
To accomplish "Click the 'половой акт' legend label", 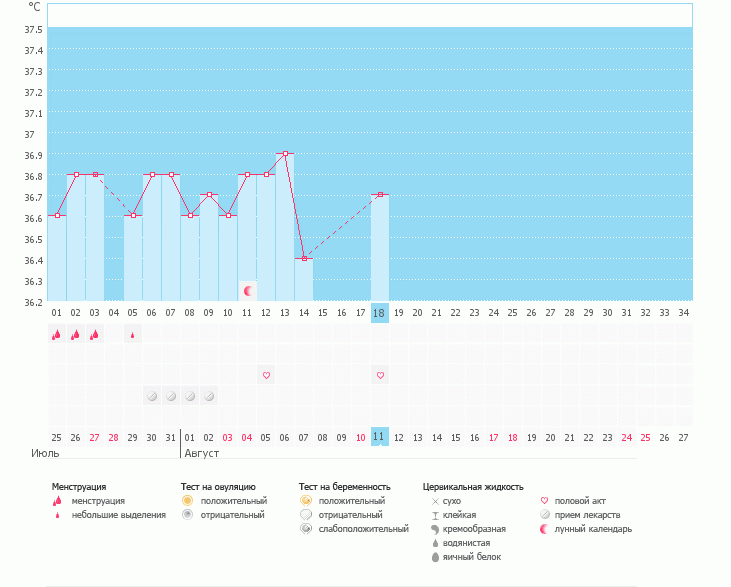I will click(x=580, y=500).
